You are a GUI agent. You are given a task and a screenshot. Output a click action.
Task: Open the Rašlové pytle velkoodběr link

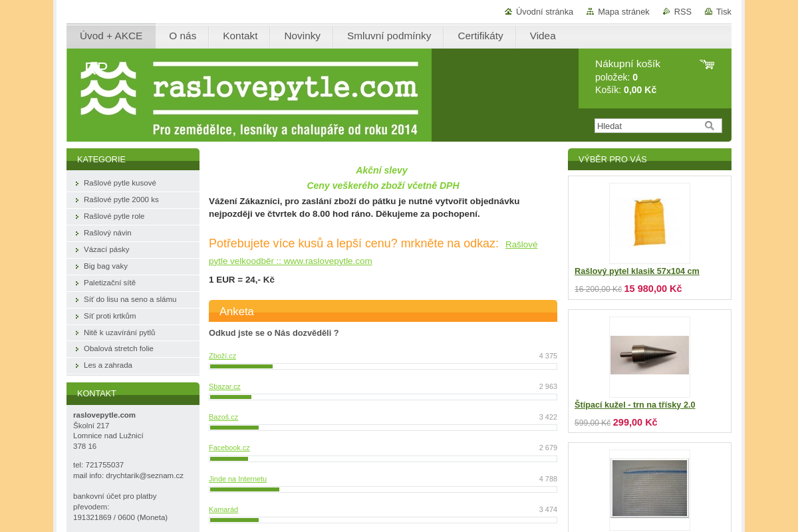pyautogui.click(x=291, y=261)
